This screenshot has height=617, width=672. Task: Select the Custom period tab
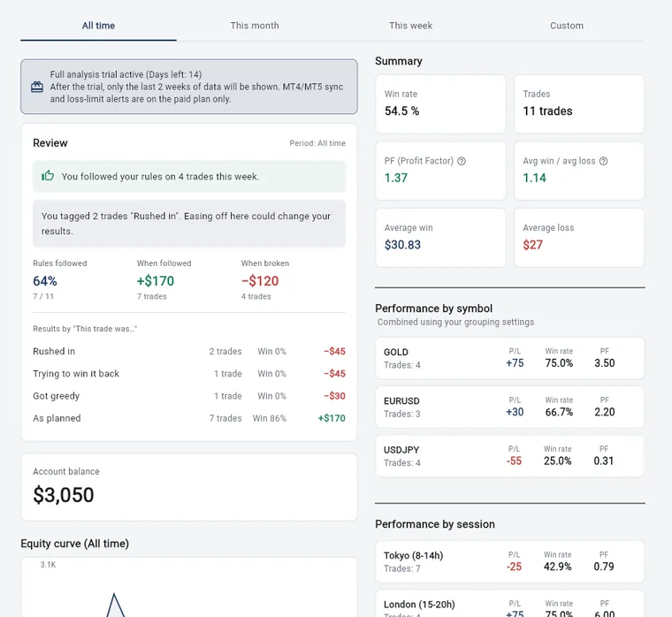[x=567, y=26]
